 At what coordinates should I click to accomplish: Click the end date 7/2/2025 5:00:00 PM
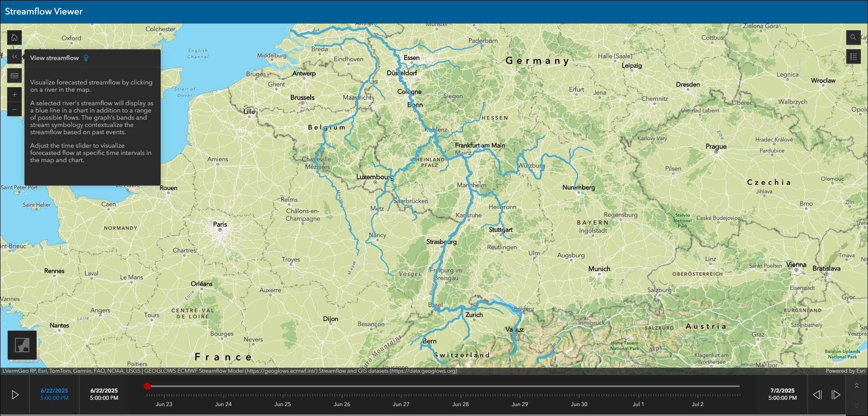(x=783, y=394)
